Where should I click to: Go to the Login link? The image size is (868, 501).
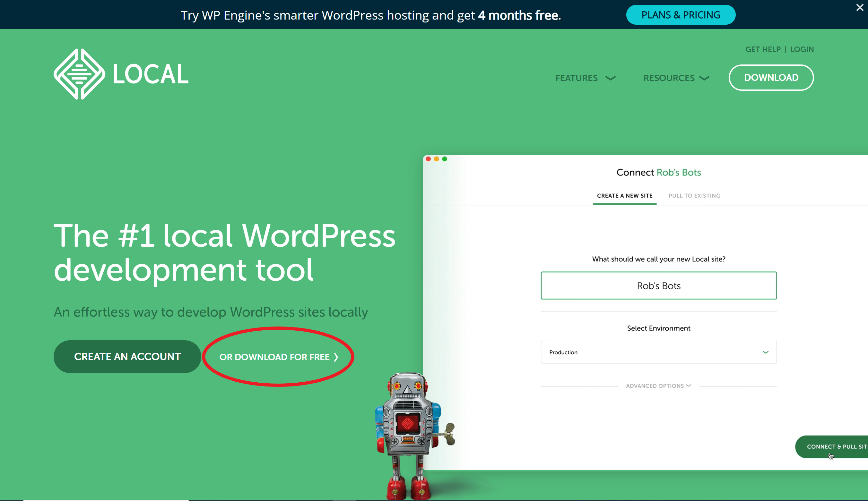802,49
